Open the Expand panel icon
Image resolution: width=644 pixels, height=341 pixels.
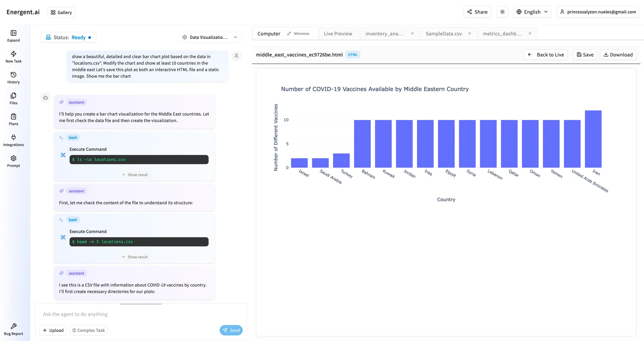[13, 36]
